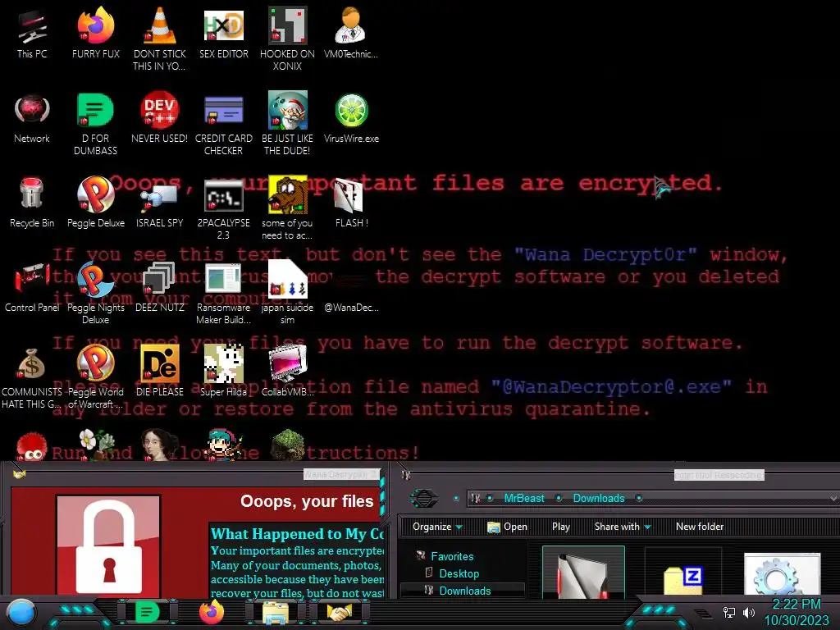Click the green chat app taskbar button
This screenshot has width=840, height=630.
pyautogui.click(x=148, y=612)
